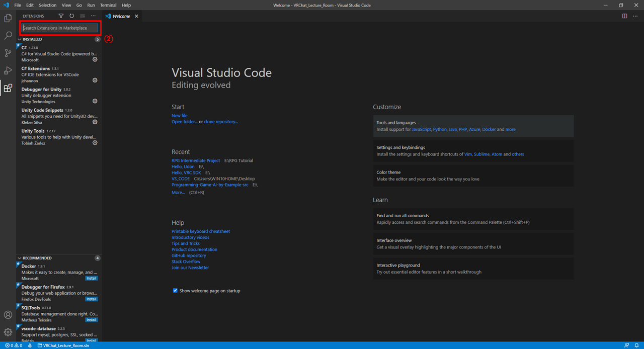Click the Clear Extensions Search Results icon
This screenshot has width=644, height=349.
(83, 16)
